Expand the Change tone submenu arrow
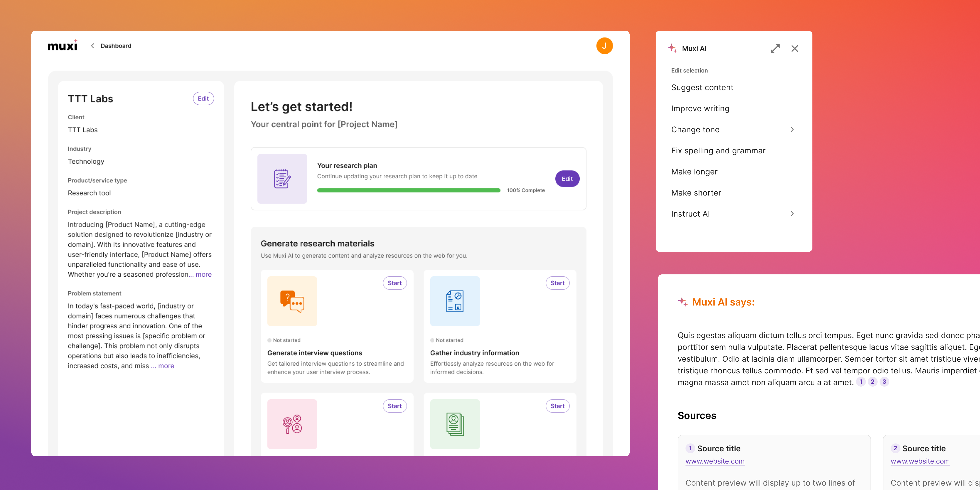 coord(792,129)
